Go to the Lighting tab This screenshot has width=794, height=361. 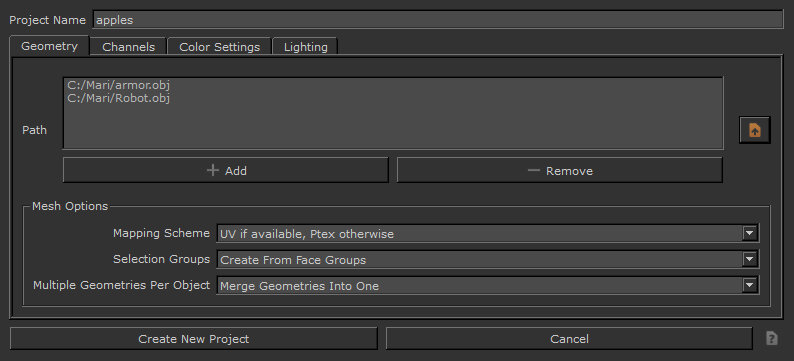click(305, 47)
